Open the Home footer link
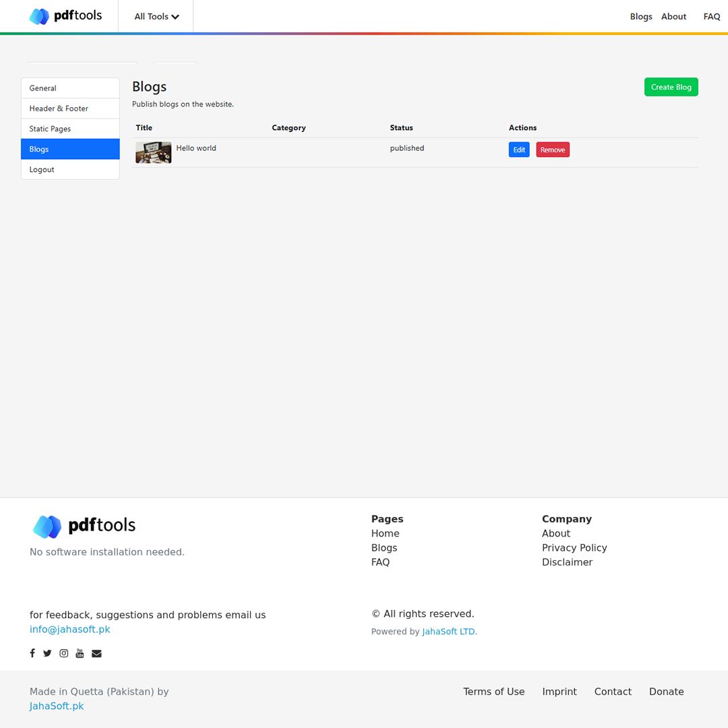 (x=385, y=533)
